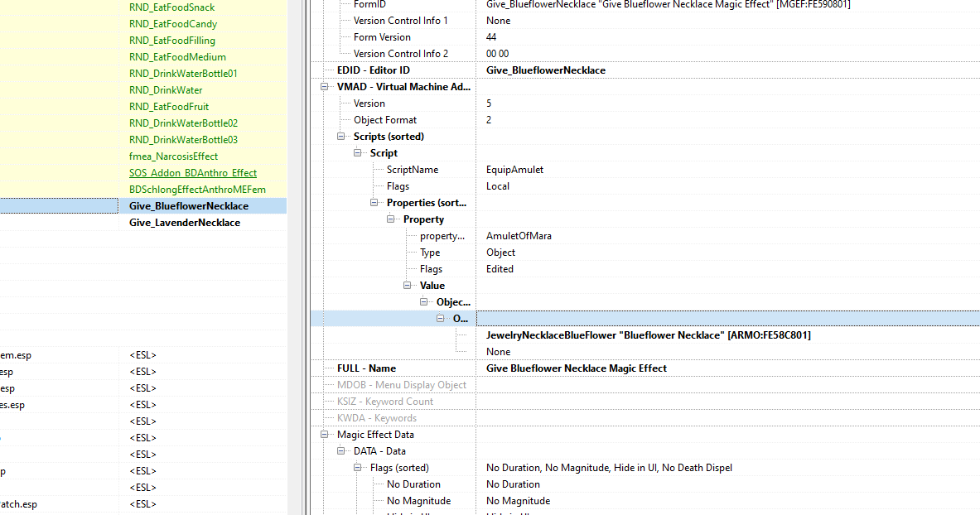980x515 pixels.
Task: Select the Give_LavenderNecklace record
Action: [x=184, y=222]
